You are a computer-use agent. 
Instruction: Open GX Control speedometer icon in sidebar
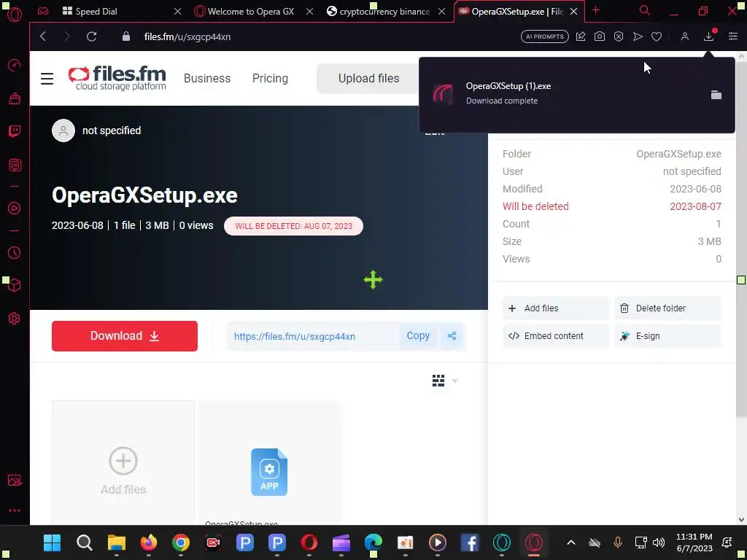[x=15, y=65]
